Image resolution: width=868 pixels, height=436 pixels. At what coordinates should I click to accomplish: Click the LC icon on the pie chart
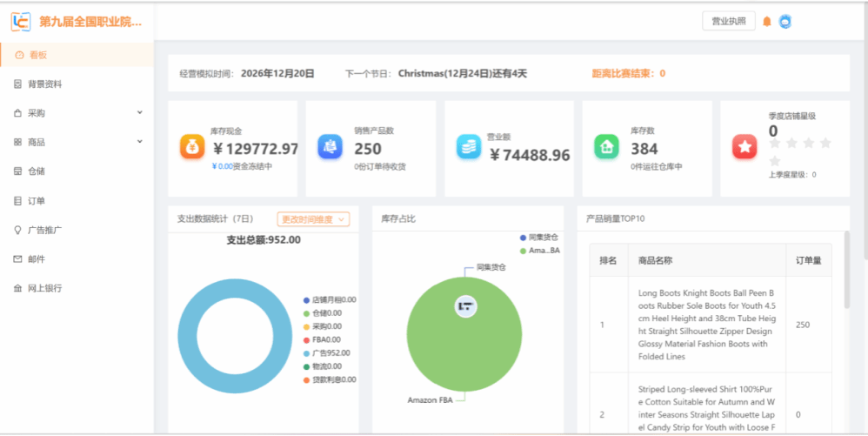pos(466,306)
